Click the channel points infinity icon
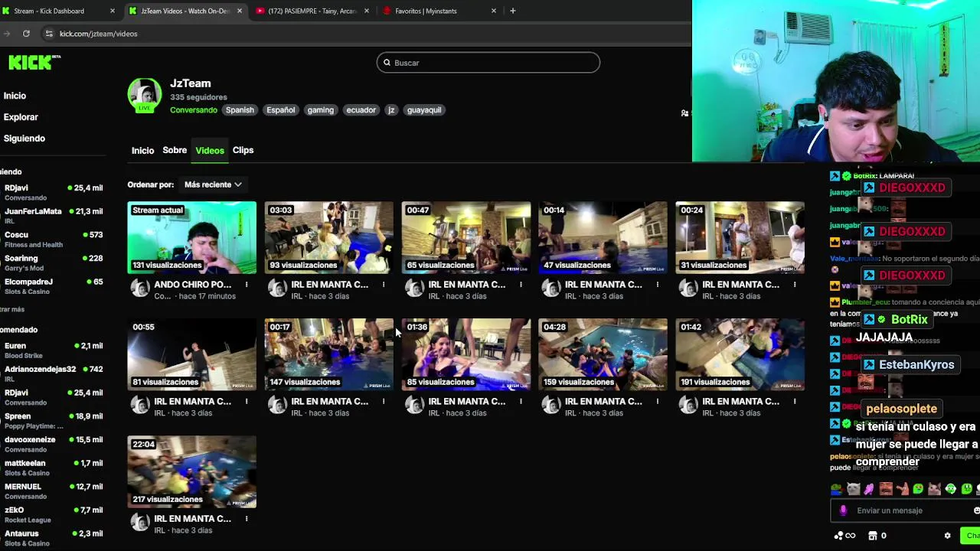The width and height of the screenshot is (980, 551). coord(844,536)
